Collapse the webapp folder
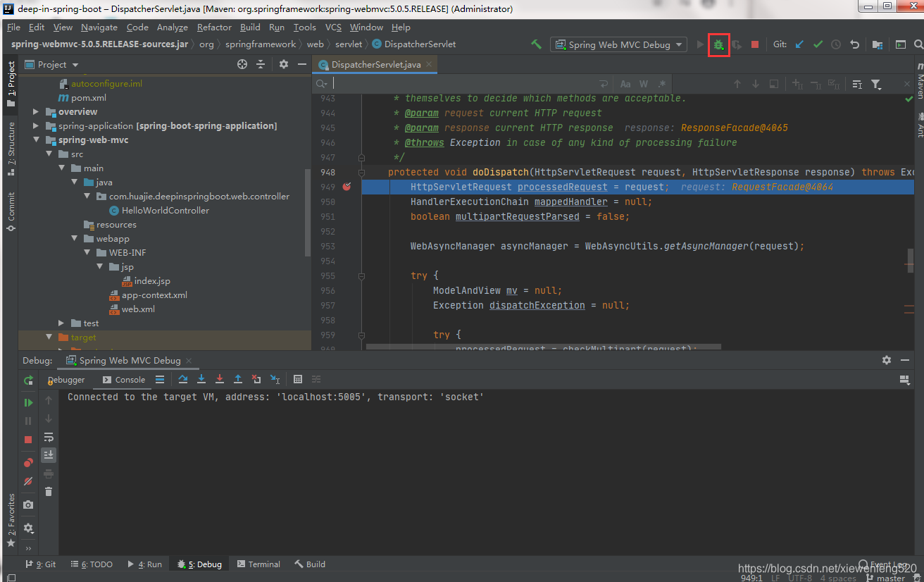Image resolution: width=924 pixels, height=582 pixels. click(x=74, y=239)
